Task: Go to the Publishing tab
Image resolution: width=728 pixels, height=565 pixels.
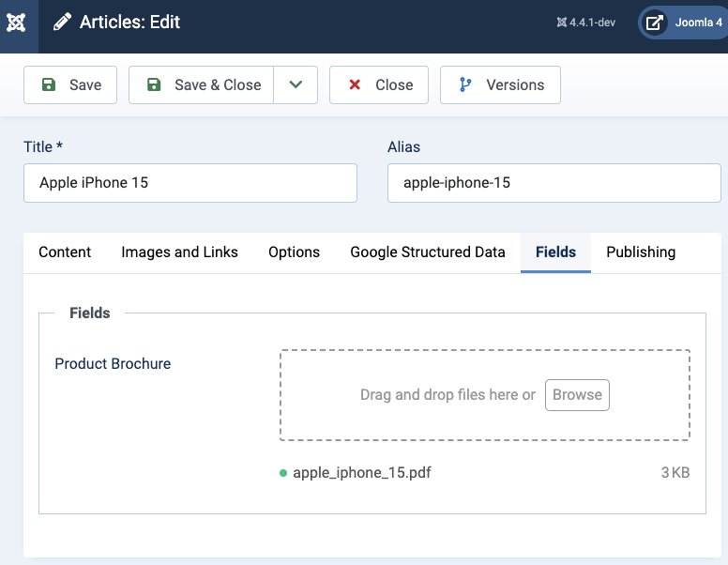Action: 641,252
